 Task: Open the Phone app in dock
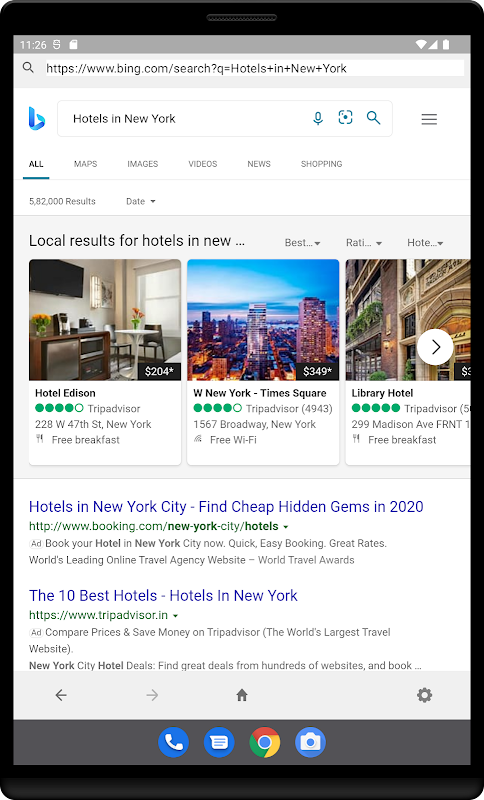(173, 742)
